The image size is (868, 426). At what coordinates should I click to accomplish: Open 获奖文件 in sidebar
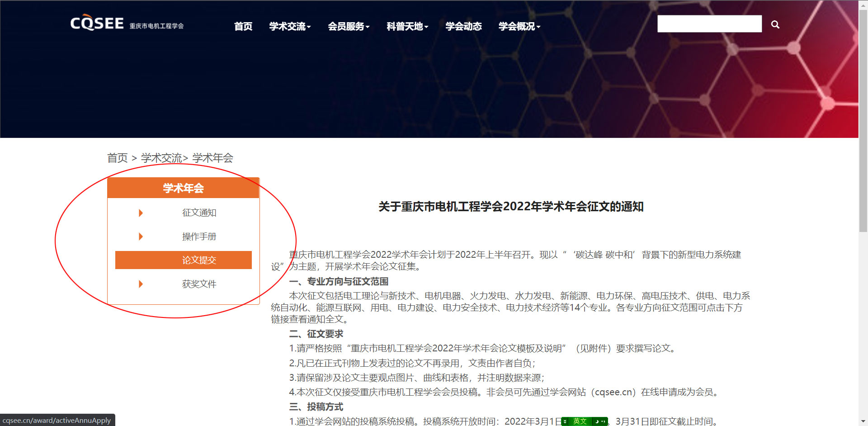pyautogui.click(x=199, y=284)
